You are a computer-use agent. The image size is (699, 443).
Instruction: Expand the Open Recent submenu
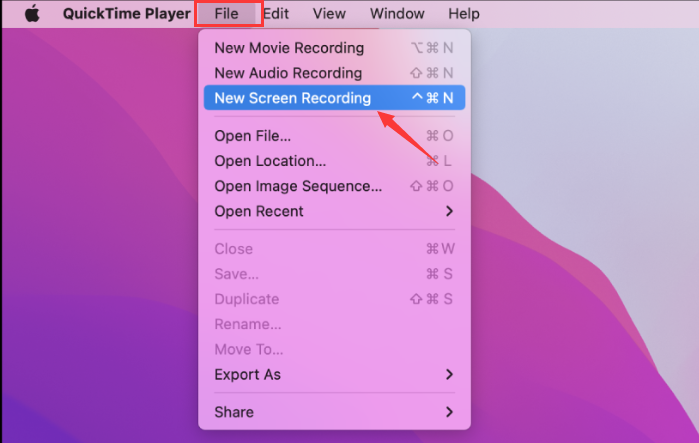pos(259,211)
